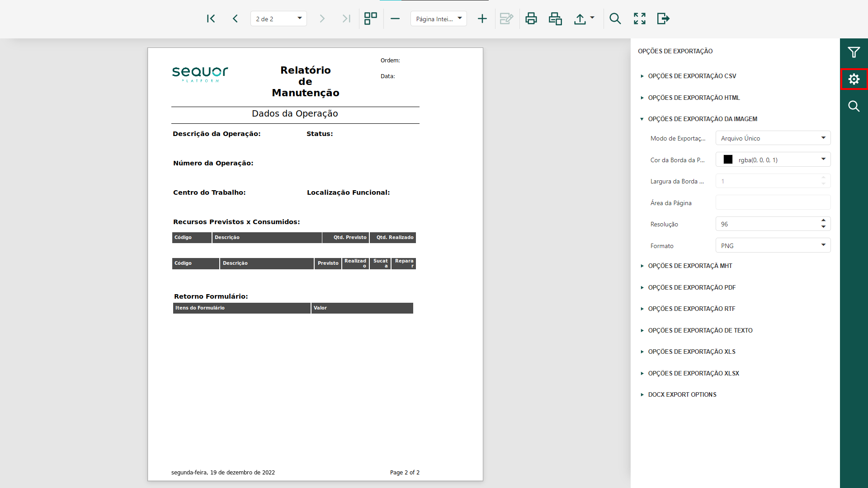The image size is (868, 488).
Task: Go to the first page
Action: click(x=211, y=19)
